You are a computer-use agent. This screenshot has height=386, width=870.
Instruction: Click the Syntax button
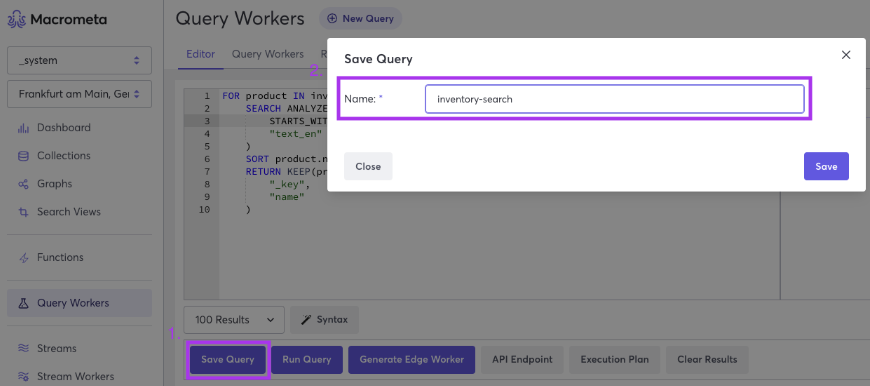(x=325, y=320)
